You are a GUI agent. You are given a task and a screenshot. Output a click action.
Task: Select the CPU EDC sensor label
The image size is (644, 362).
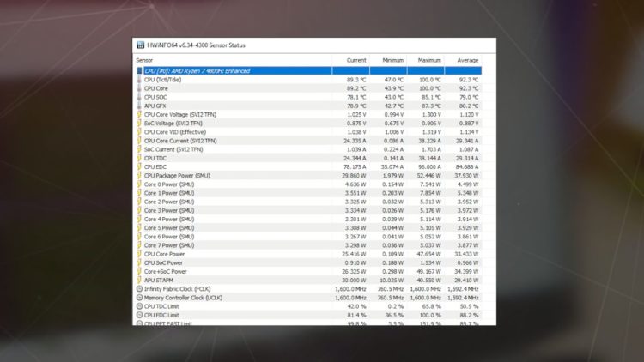[155, 166]
